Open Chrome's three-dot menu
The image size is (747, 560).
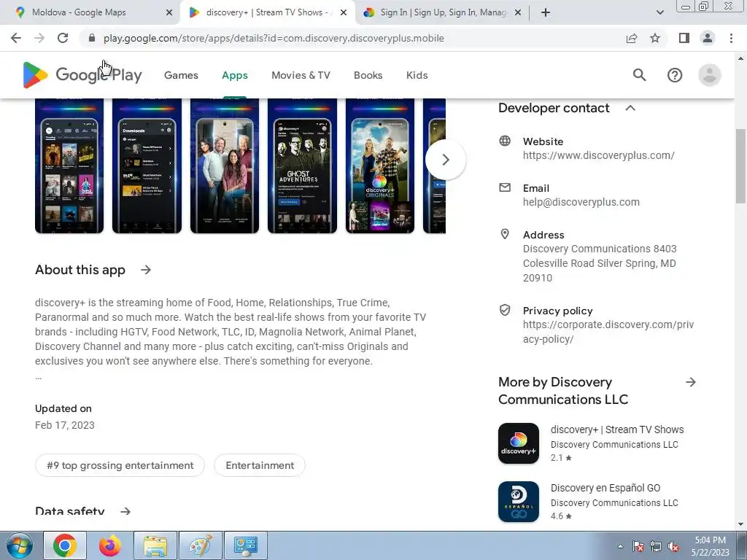click(x=731, y=38)
